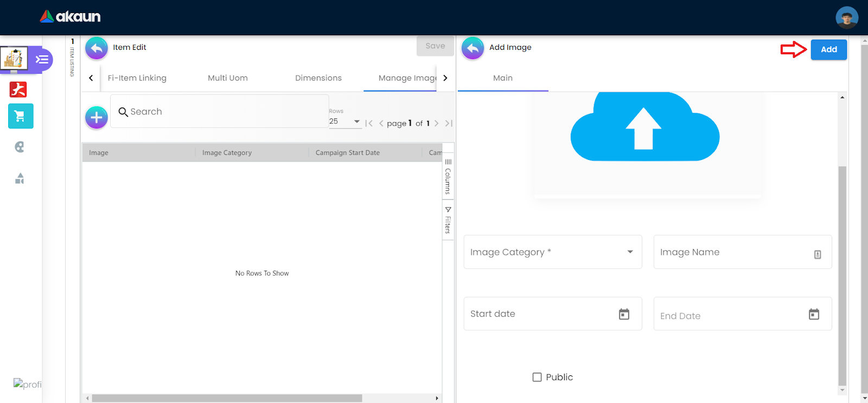Click the plus icon to add image row
This screenshot has height=403, width=868.
[97, 117]
